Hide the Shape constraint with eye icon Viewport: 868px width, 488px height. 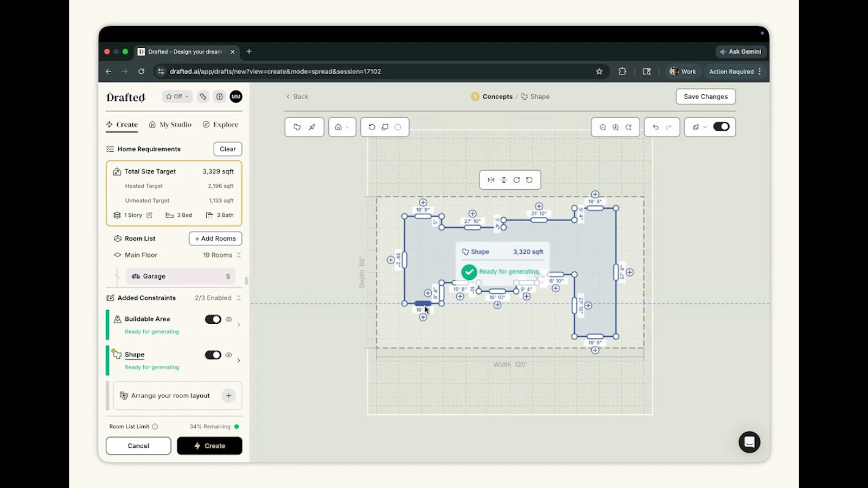[x=229, y=355]
